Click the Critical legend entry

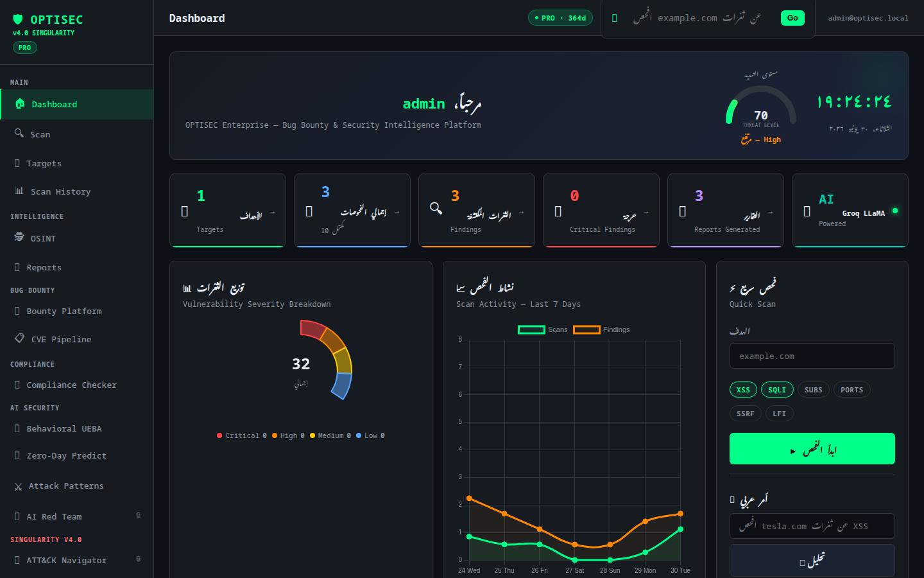tap(242, 435)
